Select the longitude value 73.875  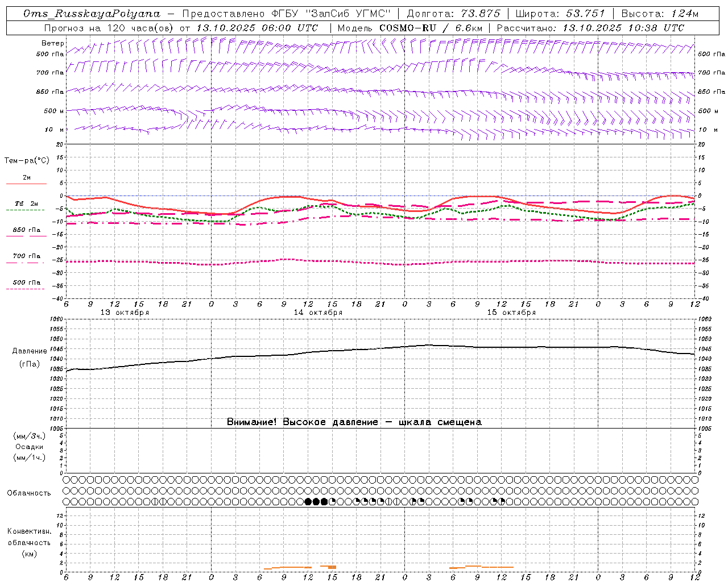click(x=481, y=14)
